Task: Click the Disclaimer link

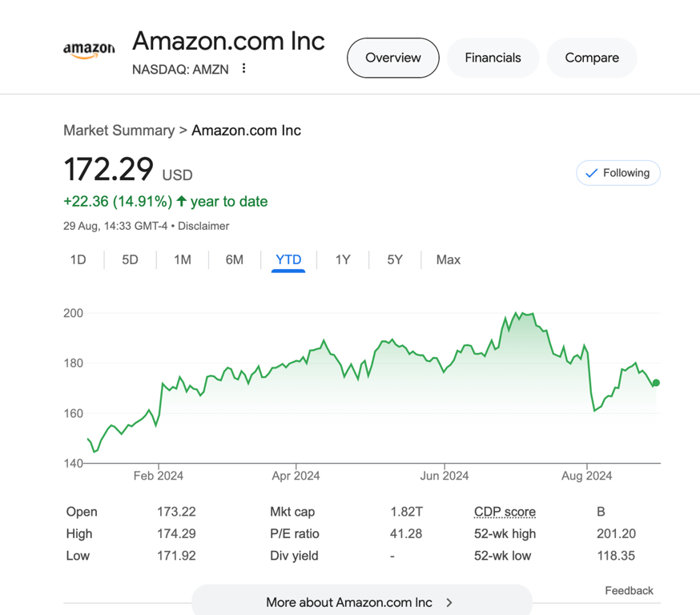Action: pyautogui.click(x=203, y=226)
